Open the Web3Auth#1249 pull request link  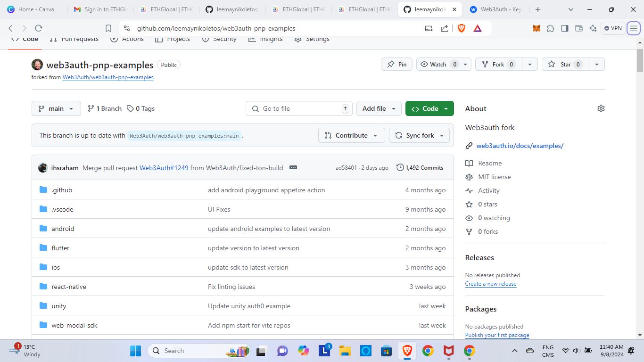[164, 168]
